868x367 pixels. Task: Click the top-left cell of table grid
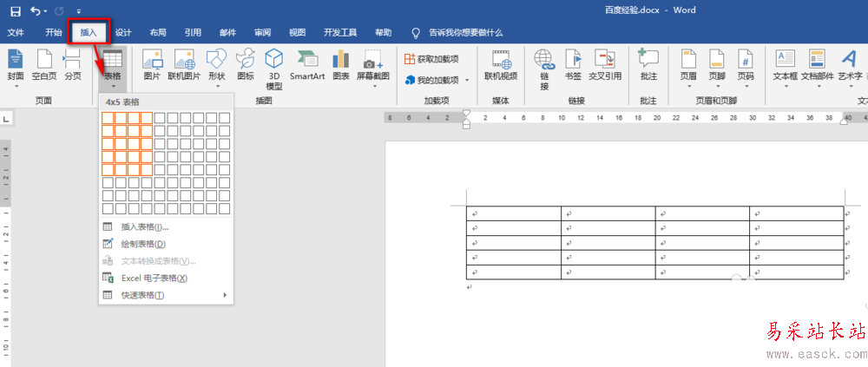(x=108, y=118)
